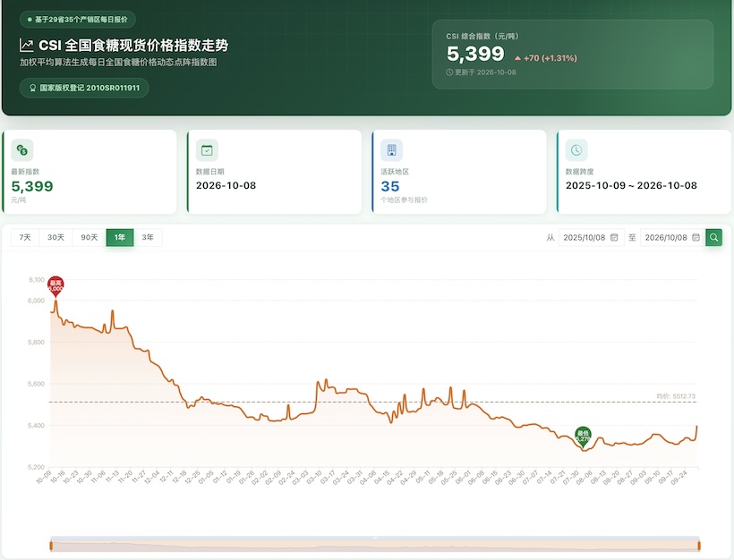
Task: Click left handle of chart zoom slider
Action: [51, 546]
